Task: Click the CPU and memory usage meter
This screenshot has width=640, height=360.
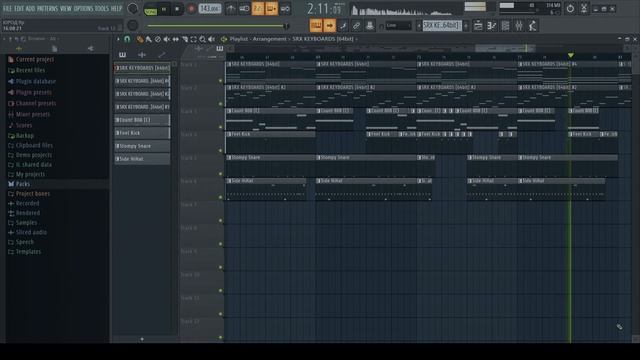Action: 530,9
